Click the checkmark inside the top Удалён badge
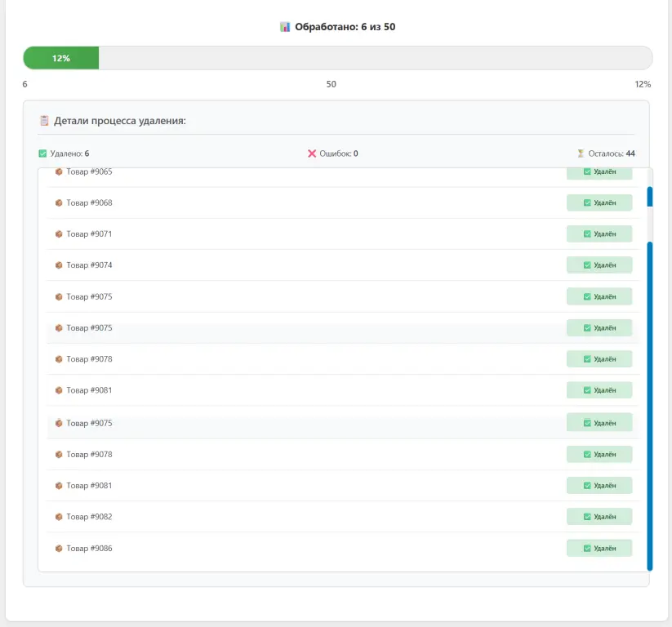The image size is (672, 627). pyautogui.click(x=589, y=171)
